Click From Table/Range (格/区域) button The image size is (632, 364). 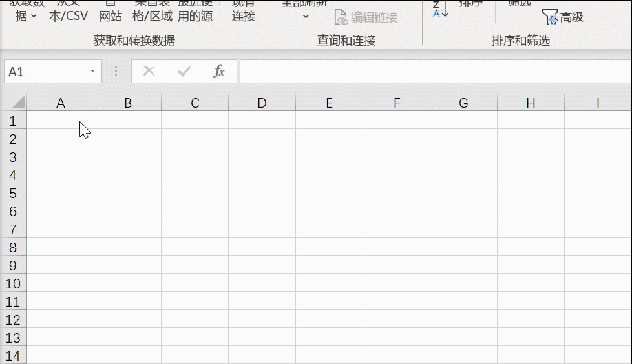point(153,11)
